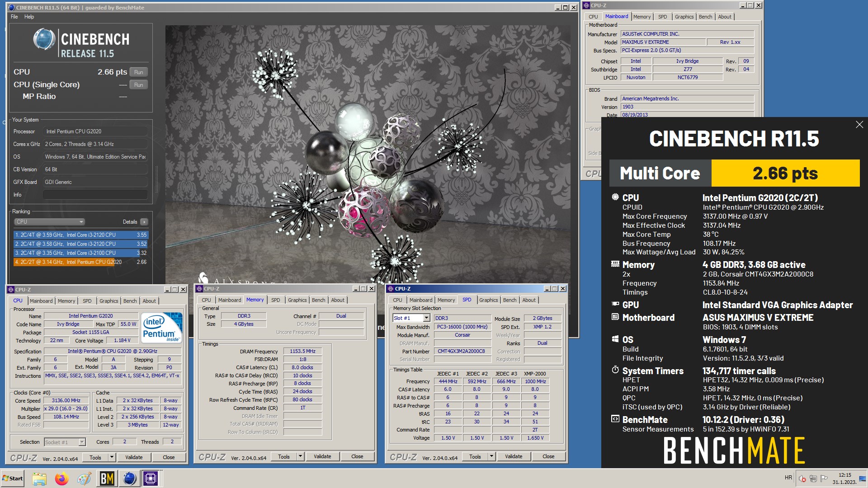Open About tab in the Mainboard CPU-Z window
The width and height of the screenshot is (868, 488).
[x=725, y=17]
